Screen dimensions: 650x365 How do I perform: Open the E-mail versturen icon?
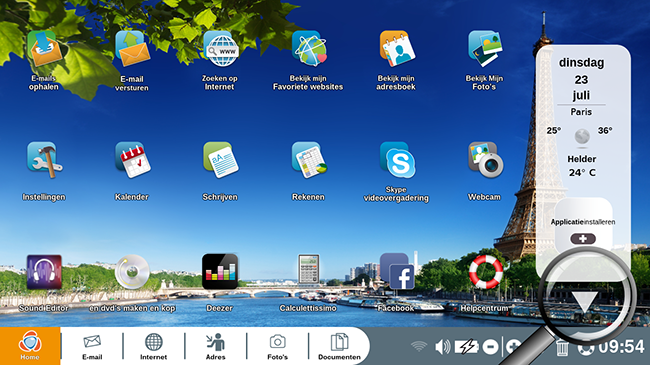point(132,49)
